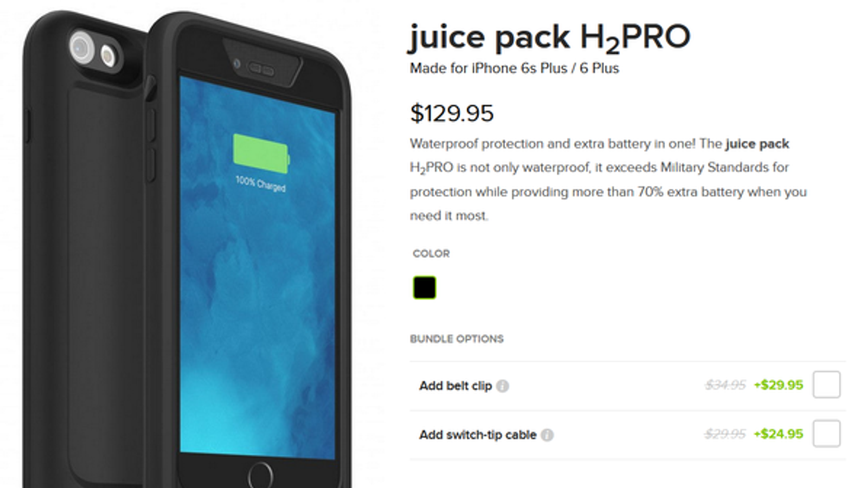Click the info icon beside Add switch-tip cable
Image resolution: width=868 pixels, height=488 pixels.
547,435
